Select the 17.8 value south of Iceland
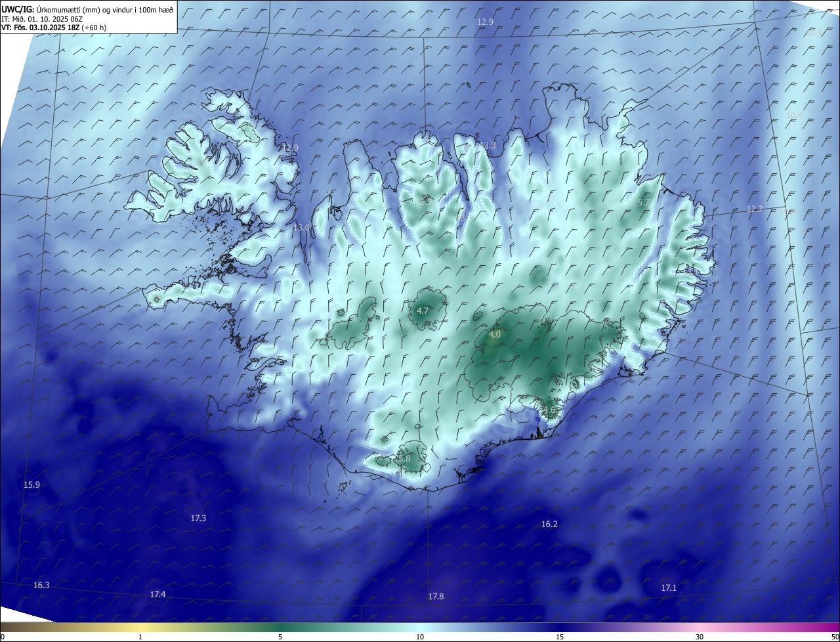 (x=436, y=596)
